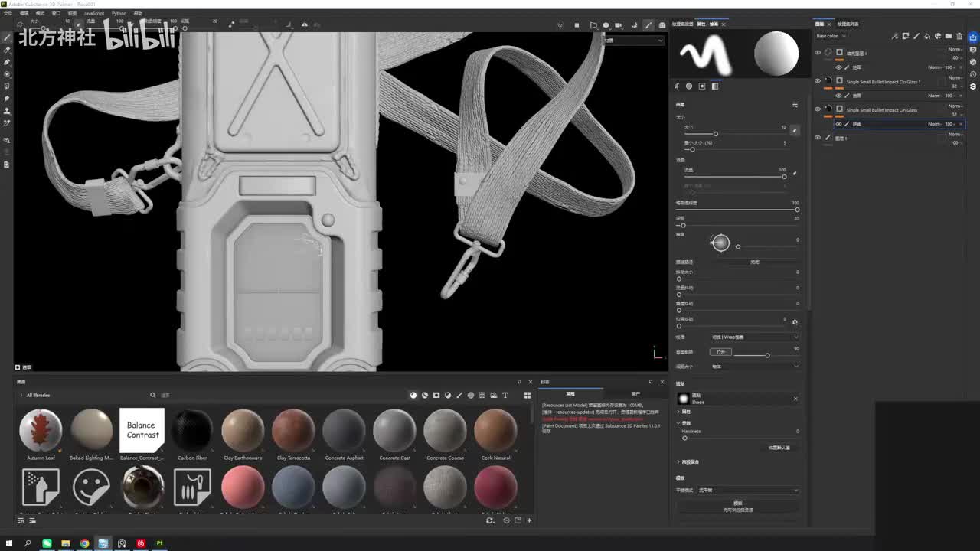
Task: Click the painting mode brush icon in viewport toolbar
Action: 648,25
